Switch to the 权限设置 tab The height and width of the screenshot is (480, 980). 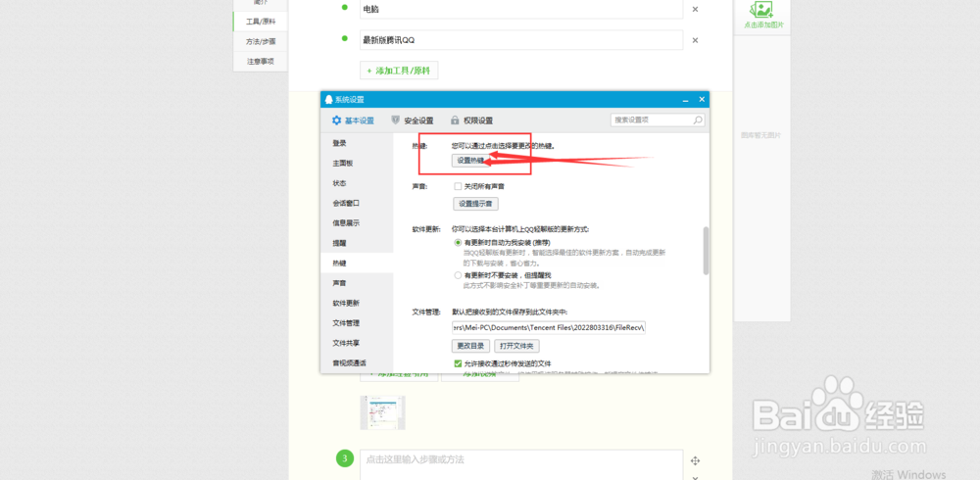472,120
